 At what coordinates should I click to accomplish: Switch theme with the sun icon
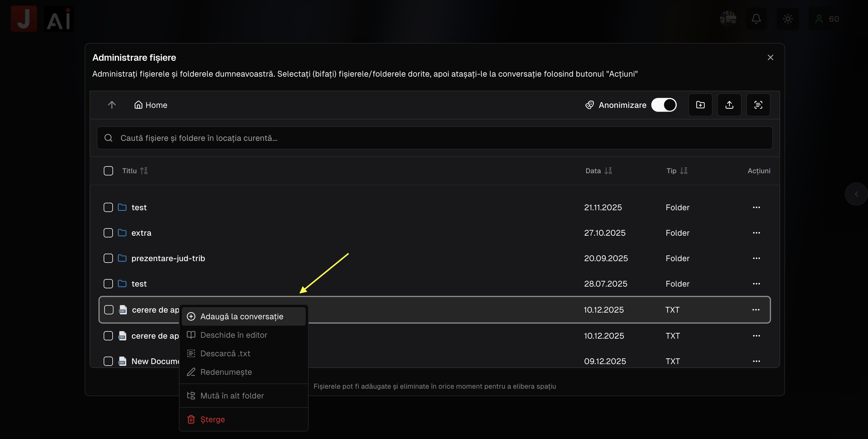click(x=788, y=19)
